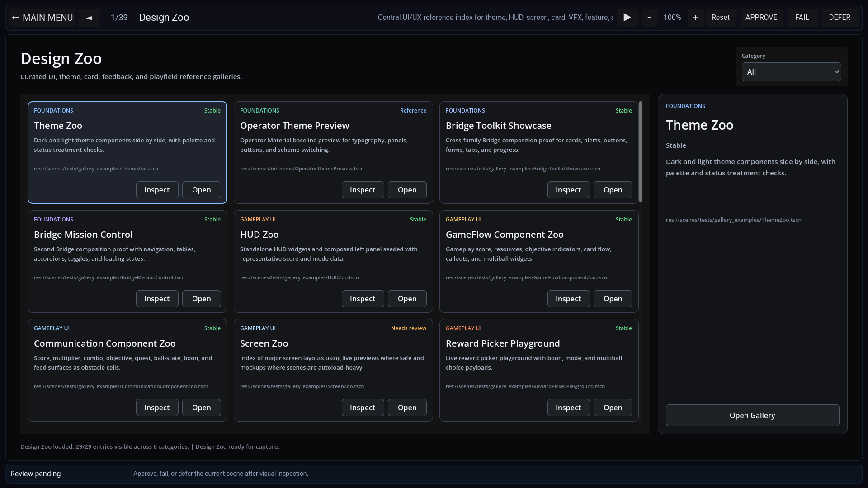The width and height of the screenshot is (868, 488).
Task: Mark the current scene as FAIL
Action: tap(802, 18)
